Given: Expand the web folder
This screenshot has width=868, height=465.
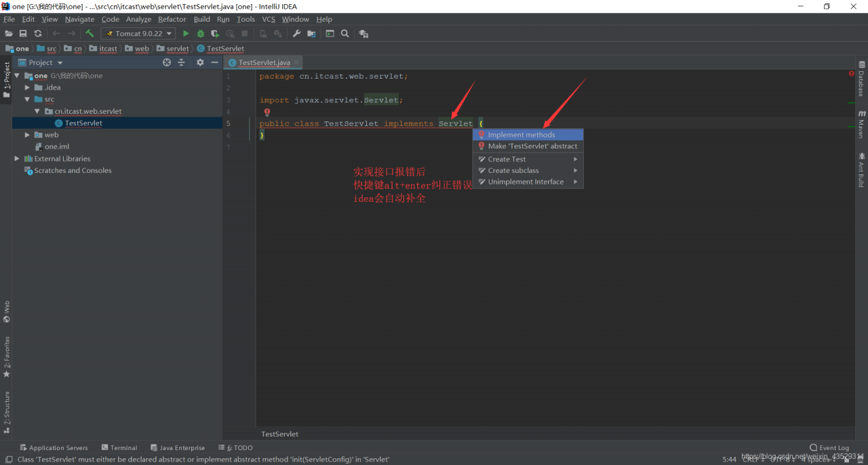Looking at the screenshot, I should click(27, 135).
